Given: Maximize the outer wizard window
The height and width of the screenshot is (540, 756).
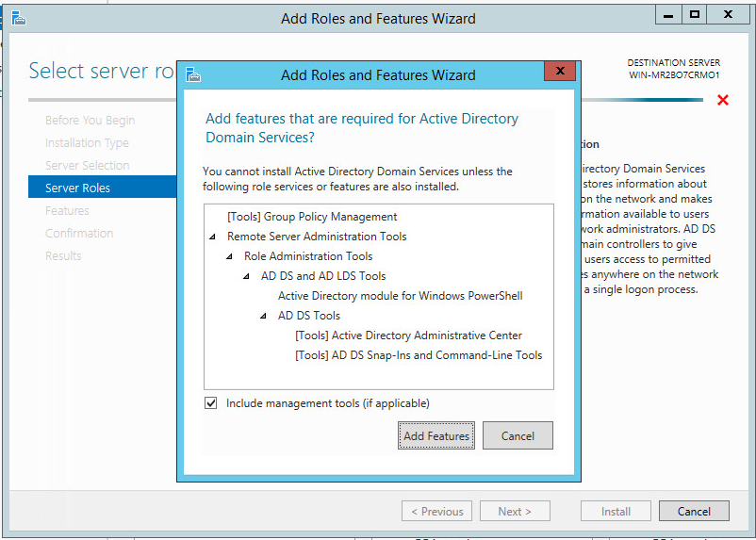Looking at the screenshot, I should 695,14.
